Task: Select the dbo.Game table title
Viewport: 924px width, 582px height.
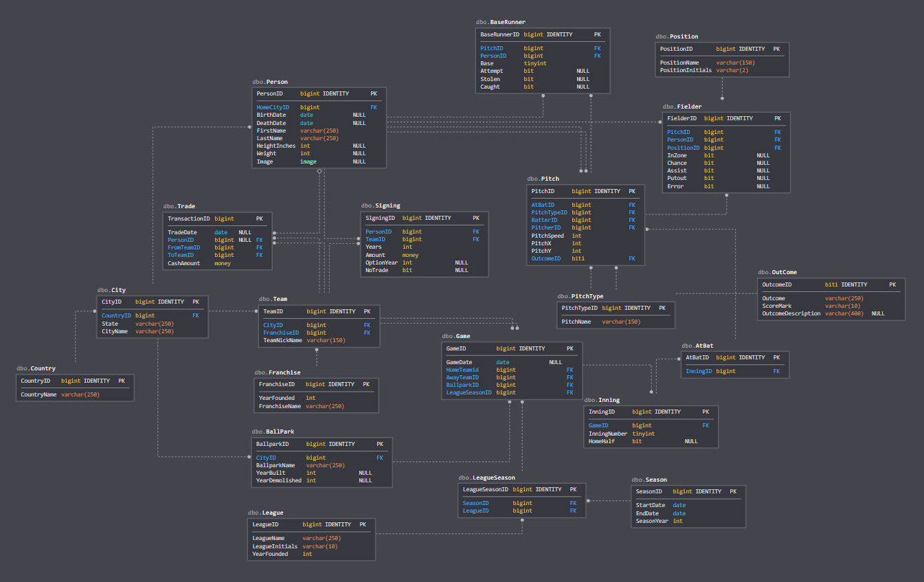Action: click(456, 336)
